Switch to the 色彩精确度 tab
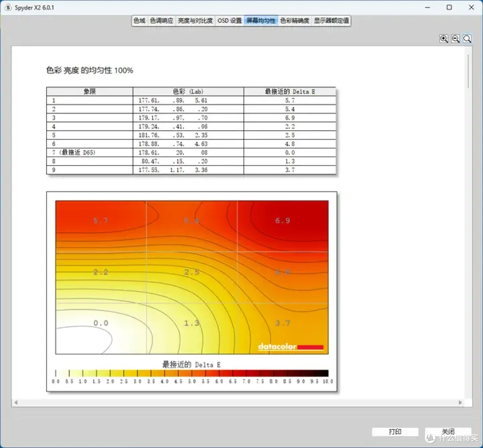The height and width of the screenshot is (448, 483). (294, 21)
